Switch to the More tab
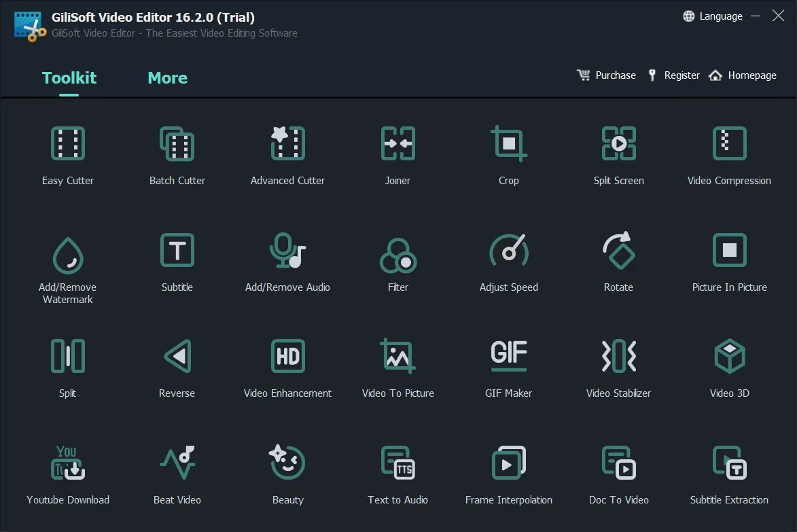 click(167, 77)
